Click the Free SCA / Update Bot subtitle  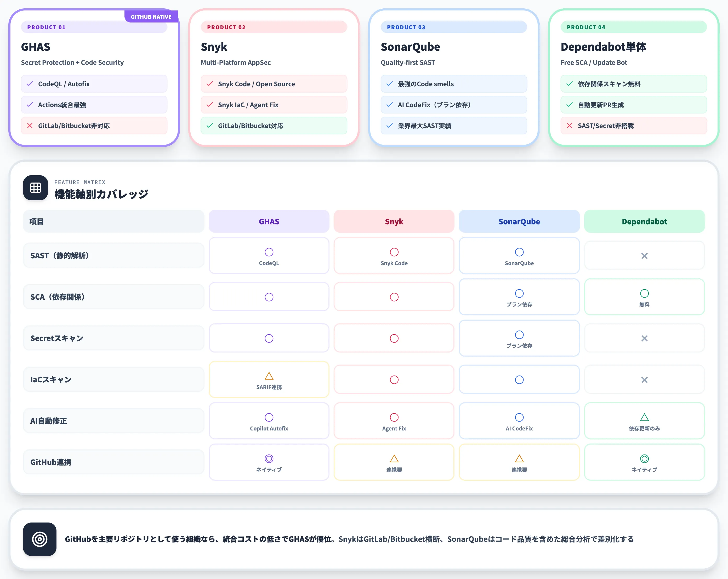coord(594,63)
